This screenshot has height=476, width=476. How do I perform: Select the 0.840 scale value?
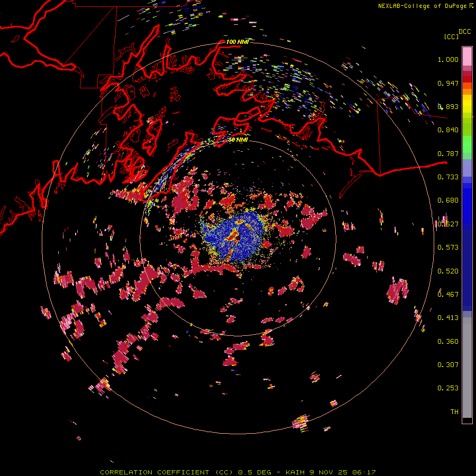click(448, 130)
